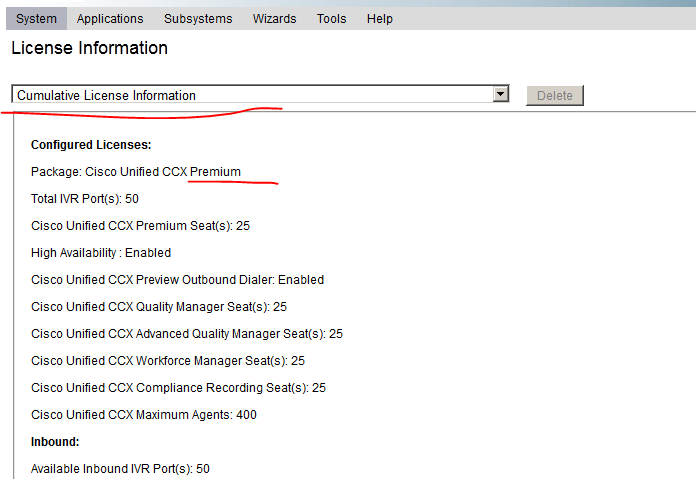
Task: Open the System menu
Action: pyautogui.click(x=36, y=19)
